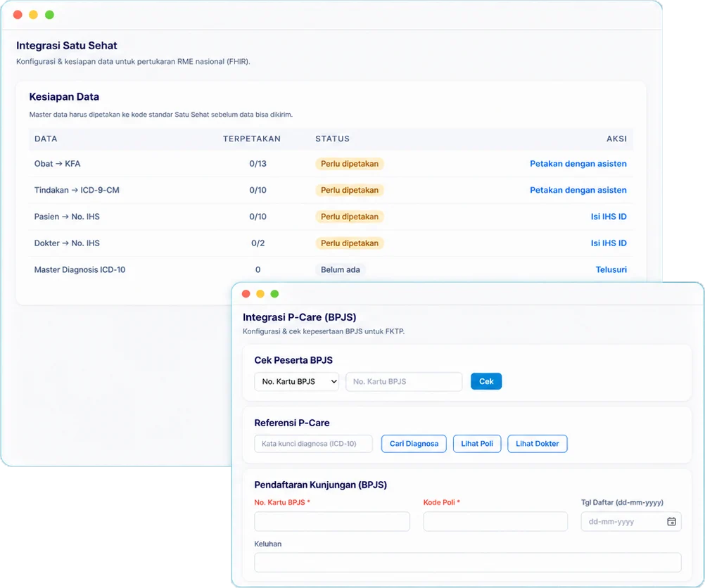Click the STATUS column header

click(x=332, y=139)
